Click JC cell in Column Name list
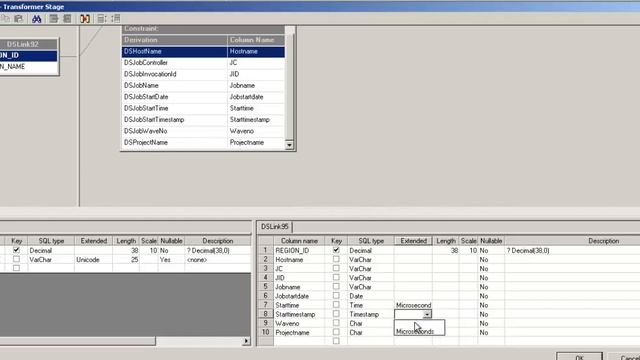Image resolution: width=640 pixels, height=360 pixels. point(256,63)
